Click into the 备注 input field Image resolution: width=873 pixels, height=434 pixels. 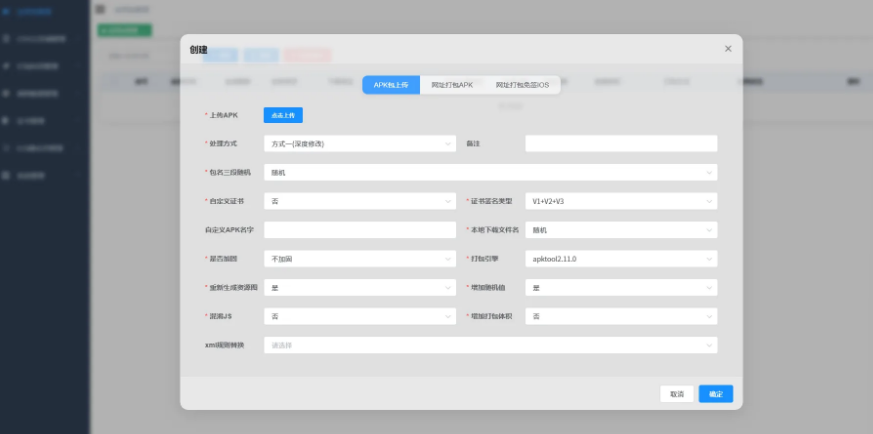coord(621,144)
